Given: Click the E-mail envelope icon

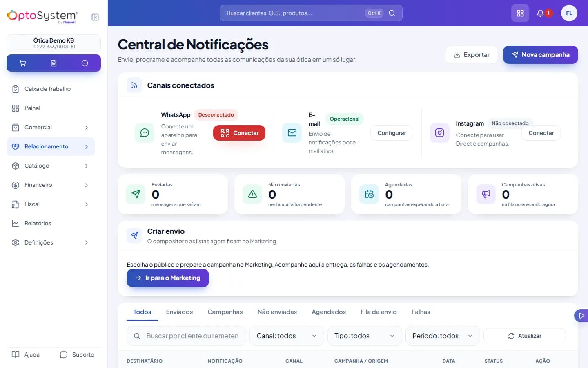Looking at the screenshot, I should point(292,133).
